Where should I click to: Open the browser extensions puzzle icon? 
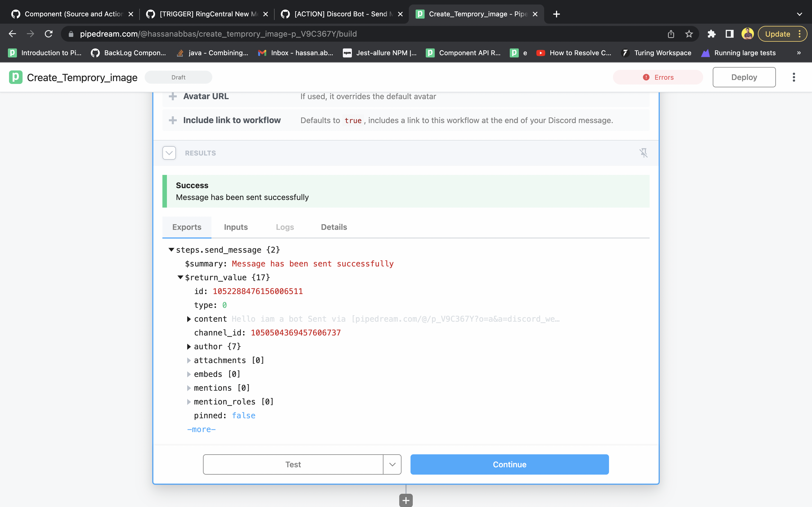712,34
